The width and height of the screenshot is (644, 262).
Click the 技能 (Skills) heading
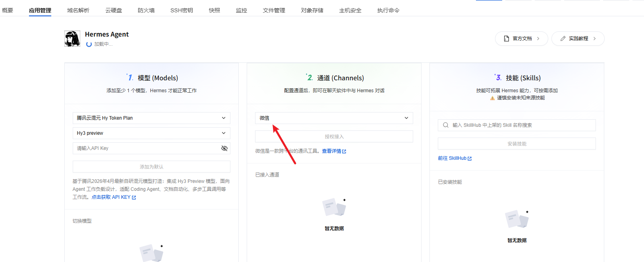click(x=523, y=78)
